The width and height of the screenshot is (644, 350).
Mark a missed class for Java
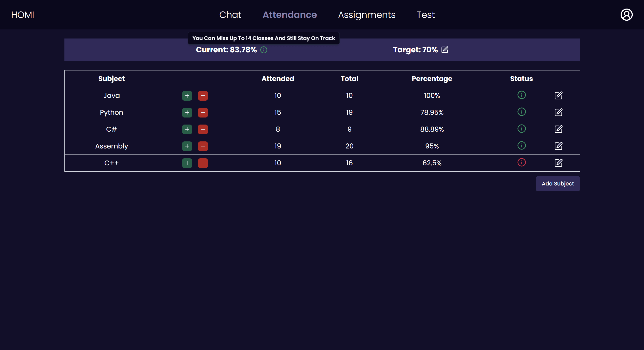(203, 96)
